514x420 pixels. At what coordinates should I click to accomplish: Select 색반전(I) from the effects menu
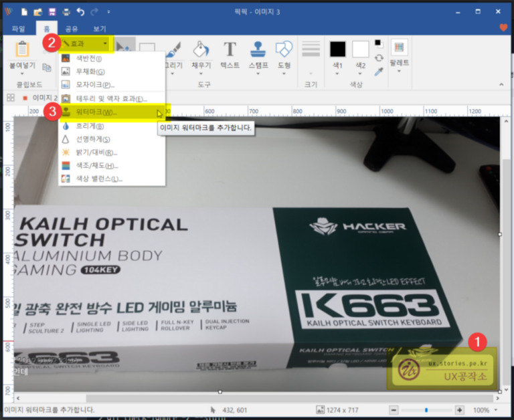coord(112,58)
